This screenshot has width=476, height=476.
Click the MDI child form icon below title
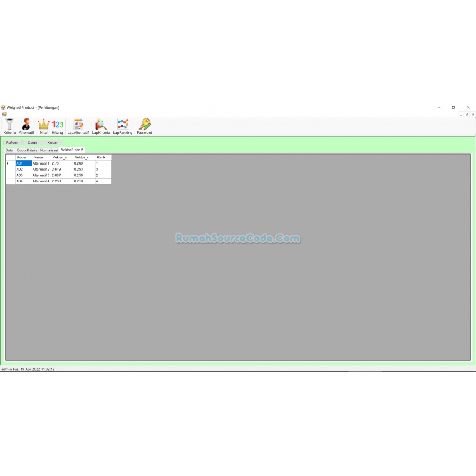4,114
